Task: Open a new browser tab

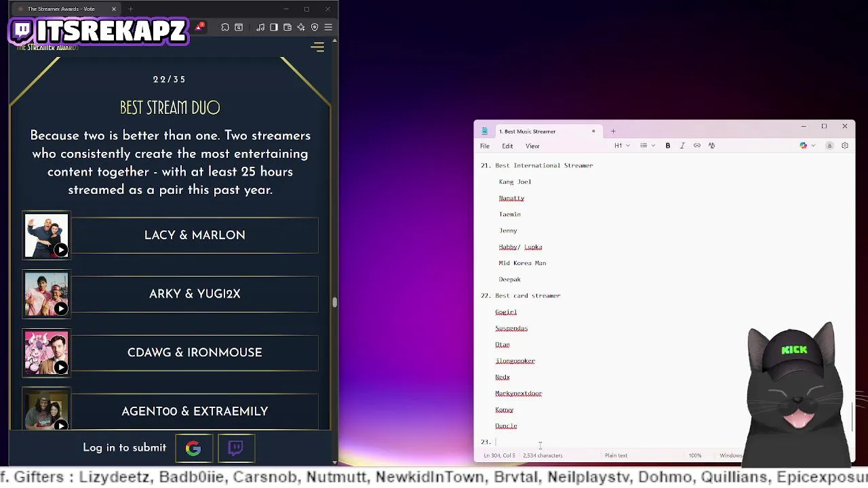Action: [x=130, y=9]
